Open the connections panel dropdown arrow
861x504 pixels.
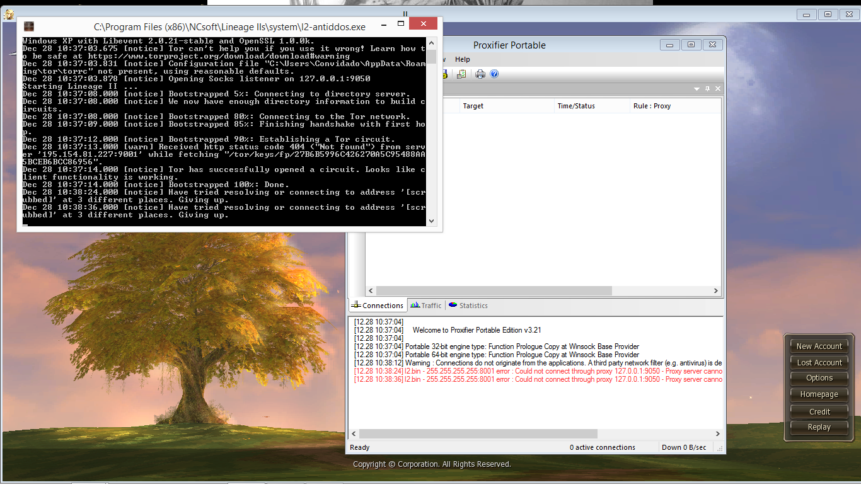(x=697, y=89)
